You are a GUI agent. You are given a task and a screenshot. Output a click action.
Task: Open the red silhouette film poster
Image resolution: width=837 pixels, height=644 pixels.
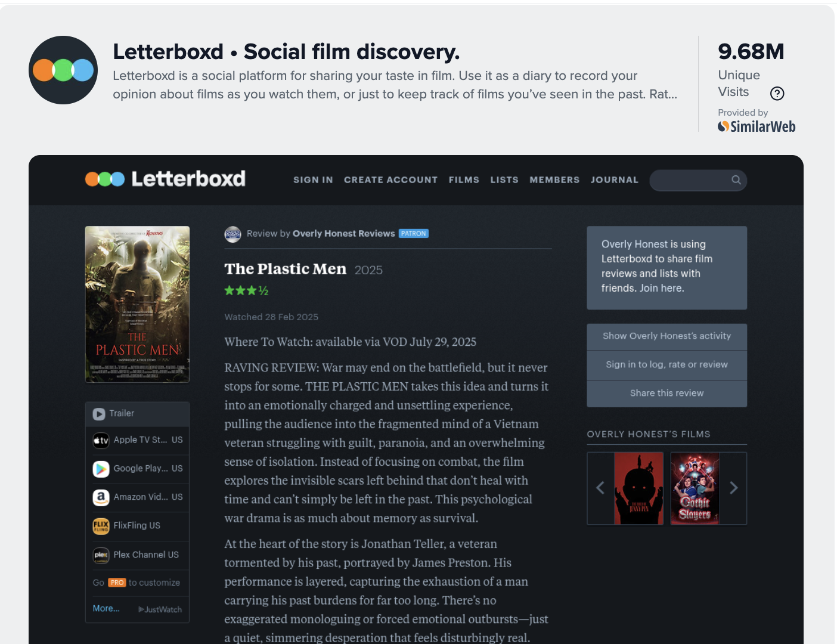click(x=638, y=488)
